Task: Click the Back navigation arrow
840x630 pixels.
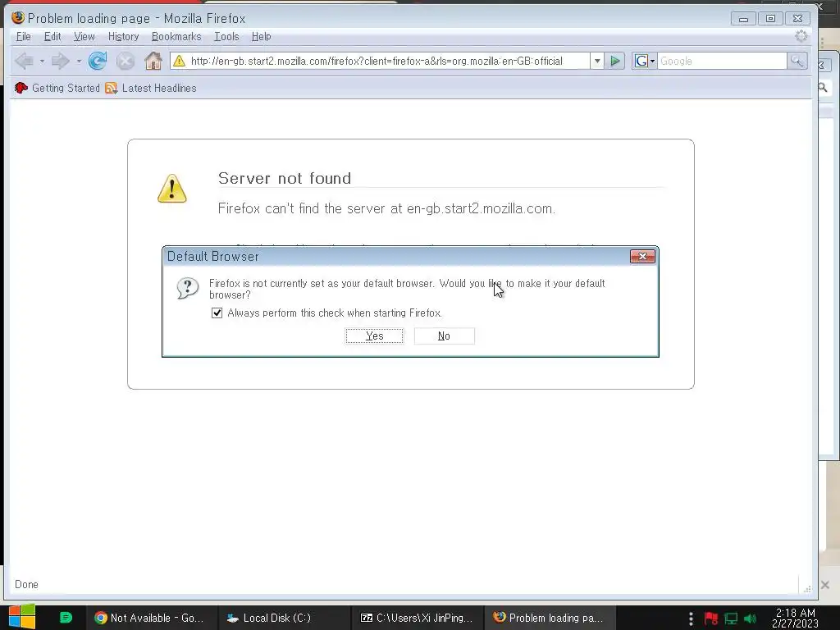Action: [x=25, y=61]
